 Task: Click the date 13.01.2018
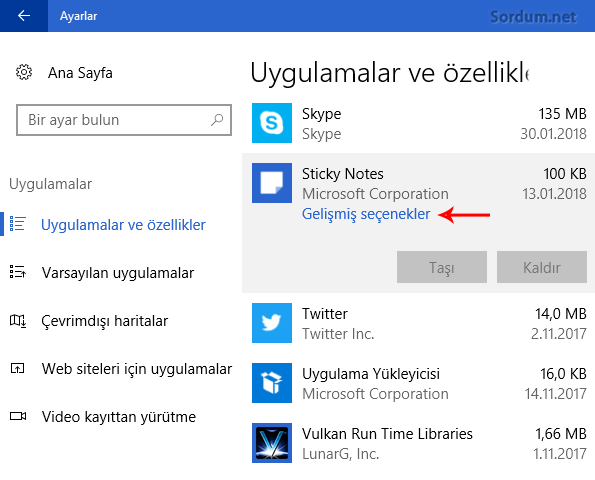554,194
